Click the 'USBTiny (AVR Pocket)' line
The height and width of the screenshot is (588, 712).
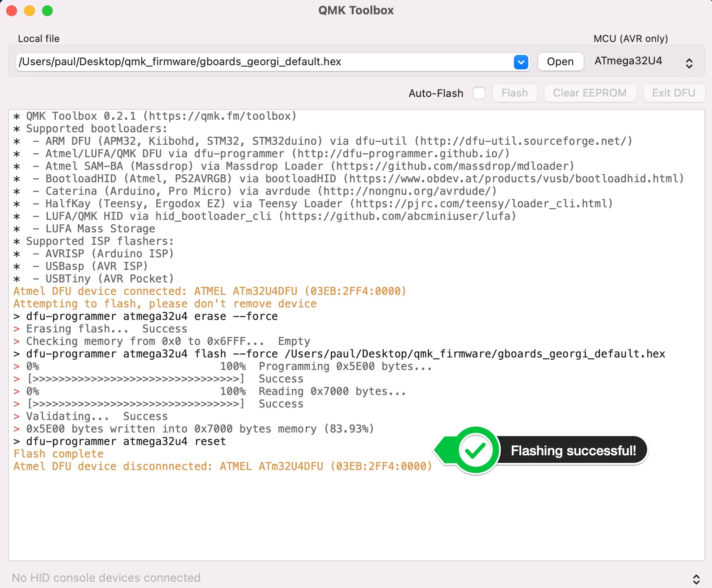coord(94,279)
